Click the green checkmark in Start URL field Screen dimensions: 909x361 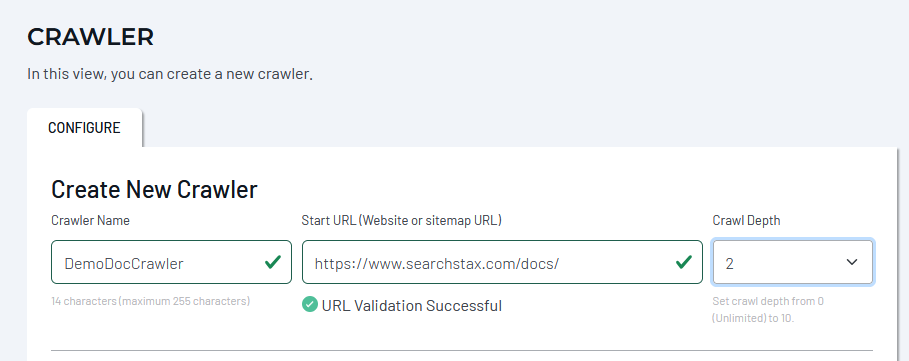[683, 262]
